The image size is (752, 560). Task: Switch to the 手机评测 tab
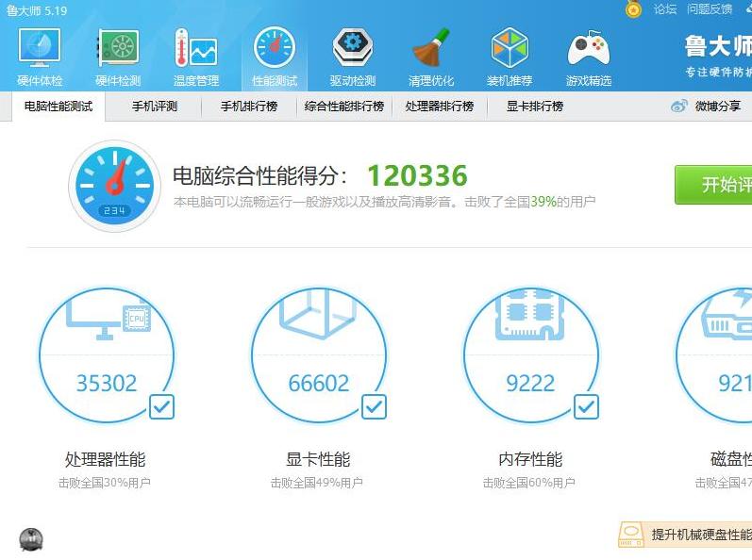click(155, 107)
